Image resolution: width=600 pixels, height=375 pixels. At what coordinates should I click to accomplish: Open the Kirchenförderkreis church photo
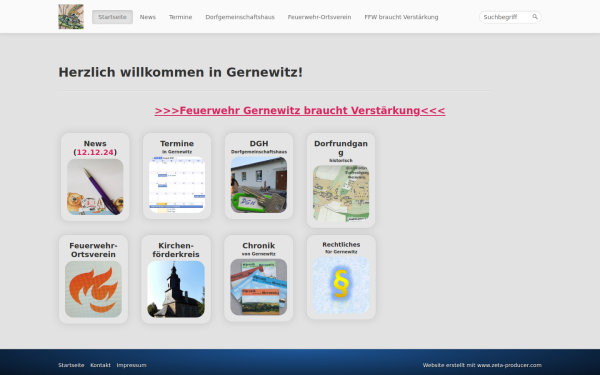[x=176, y=289]
